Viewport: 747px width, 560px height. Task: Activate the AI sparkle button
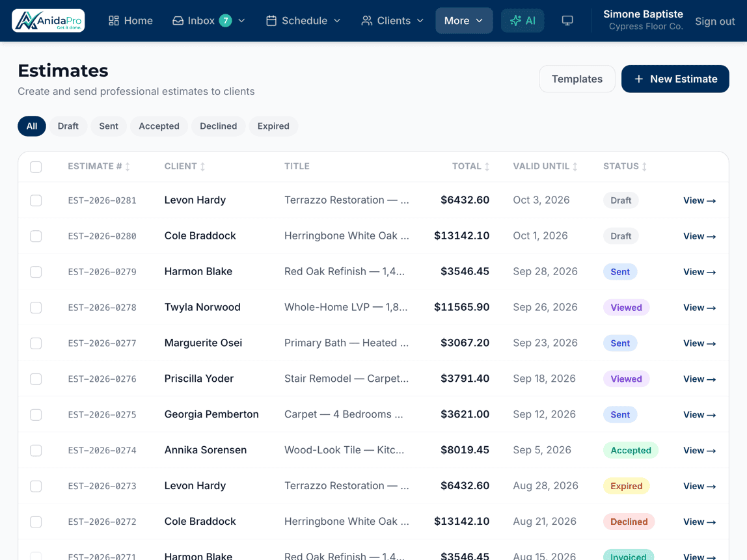coord(522,20)
